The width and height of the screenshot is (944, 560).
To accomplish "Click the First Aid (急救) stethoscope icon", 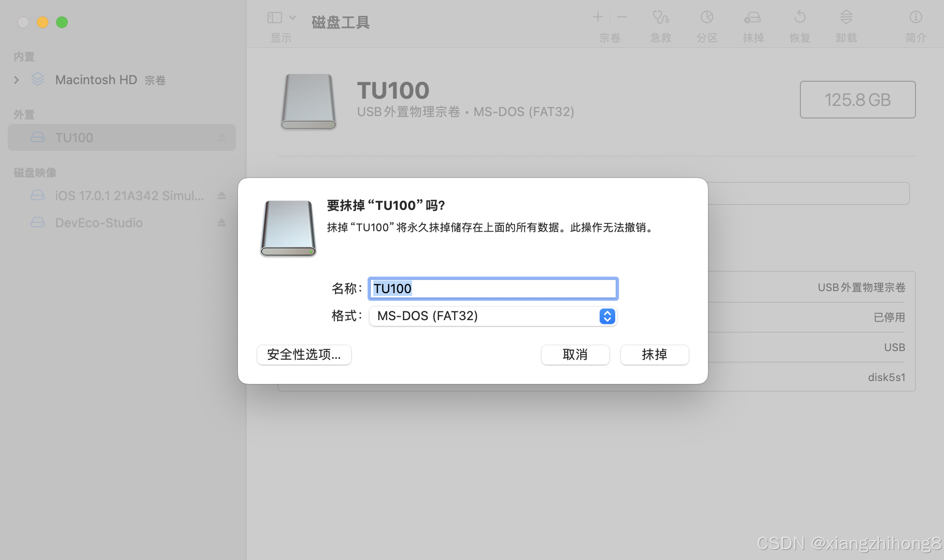I will point(660,18).
